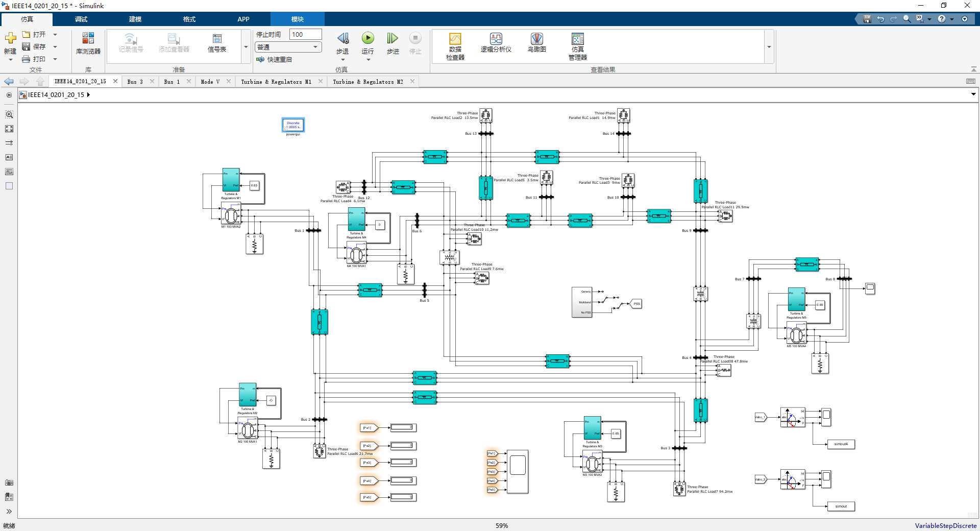
Task: Switch to the 格式 (Format) ribbon tab
Action: tap(189, 19)
